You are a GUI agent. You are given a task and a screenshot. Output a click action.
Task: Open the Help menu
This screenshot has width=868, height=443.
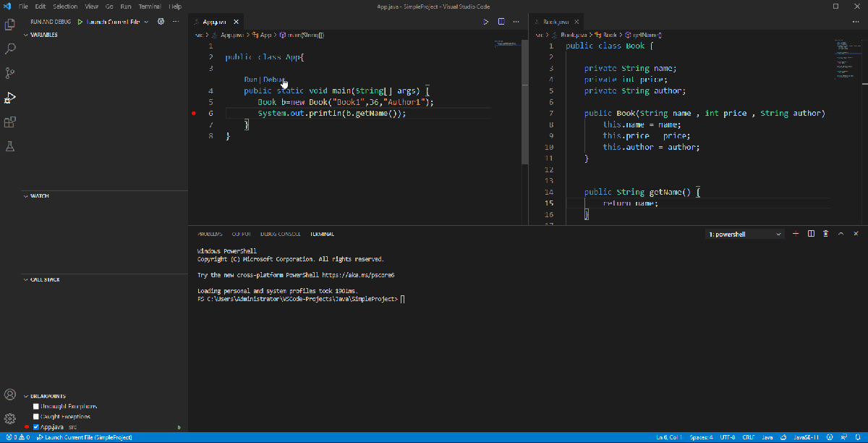pos(175,6)
